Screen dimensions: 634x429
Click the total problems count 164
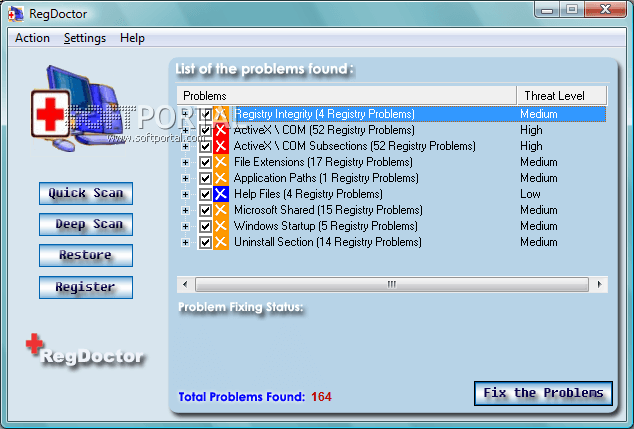click(x=321, y=397)
